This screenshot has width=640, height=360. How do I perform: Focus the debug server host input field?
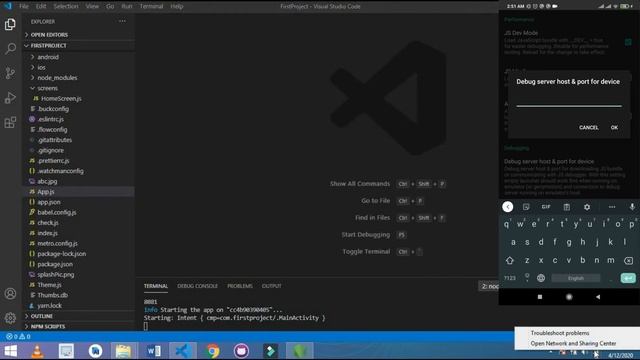(x=569, y=100)
